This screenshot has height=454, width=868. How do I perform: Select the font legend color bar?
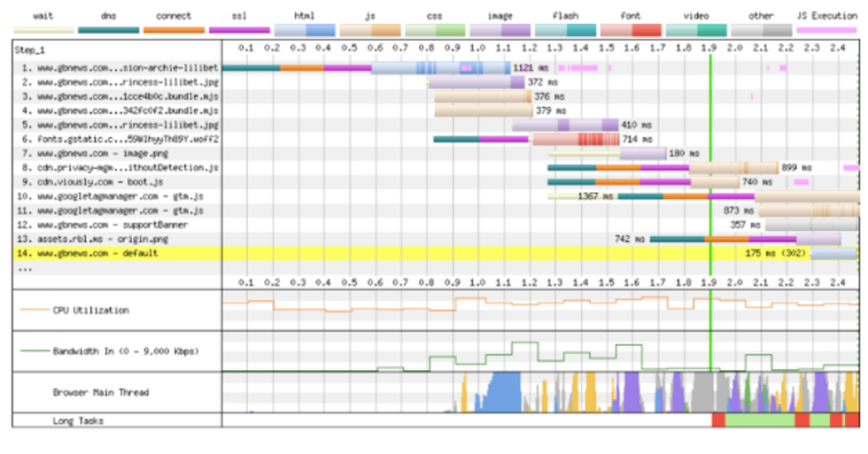[632, 30]
